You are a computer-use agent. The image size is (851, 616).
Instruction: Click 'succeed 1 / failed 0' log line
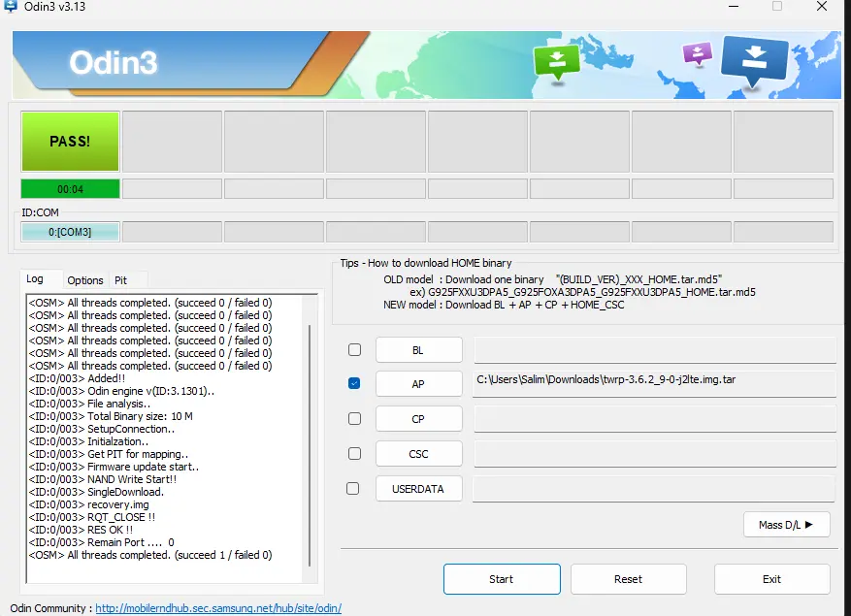pyautogui.click(x=150, y=555)
